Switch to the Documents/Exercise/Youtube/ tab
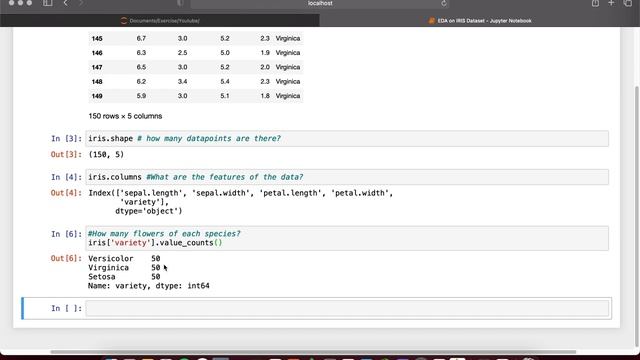 (x=160, y=20)
